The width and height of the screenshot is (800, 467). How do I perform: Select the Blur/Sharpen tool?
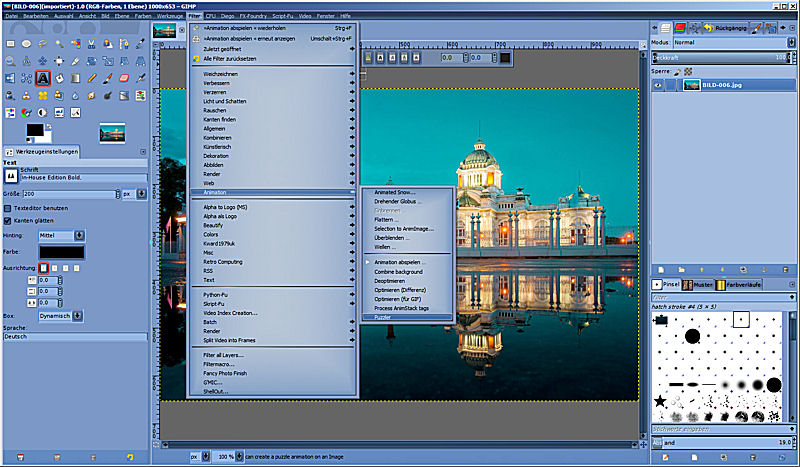[76, 95]
